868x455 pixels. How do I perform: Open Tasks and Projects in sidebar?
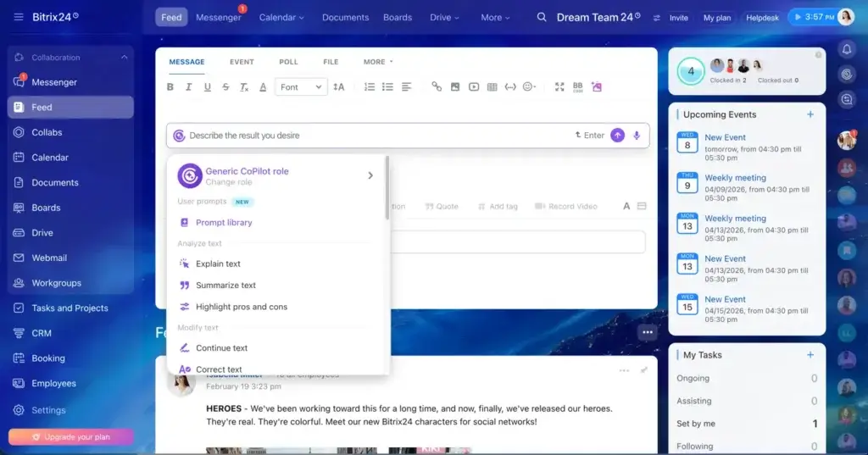pos(70,308)
